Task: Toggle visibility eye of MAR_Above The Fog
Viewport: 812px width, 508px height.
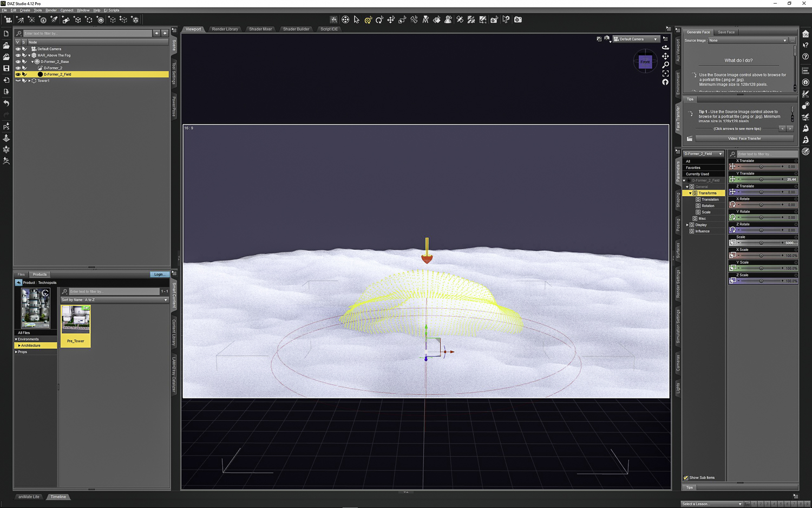Action: pyautogui.click(x=18, y=55)
